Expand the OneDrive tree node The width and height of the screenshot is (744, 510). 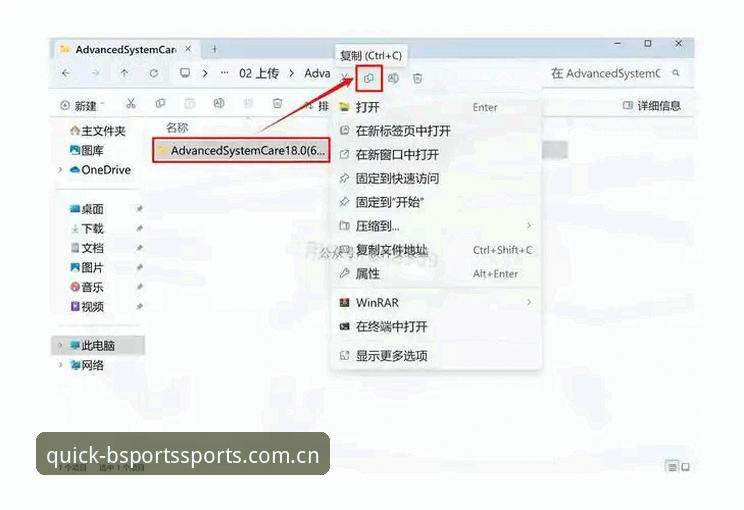point(60,169)
